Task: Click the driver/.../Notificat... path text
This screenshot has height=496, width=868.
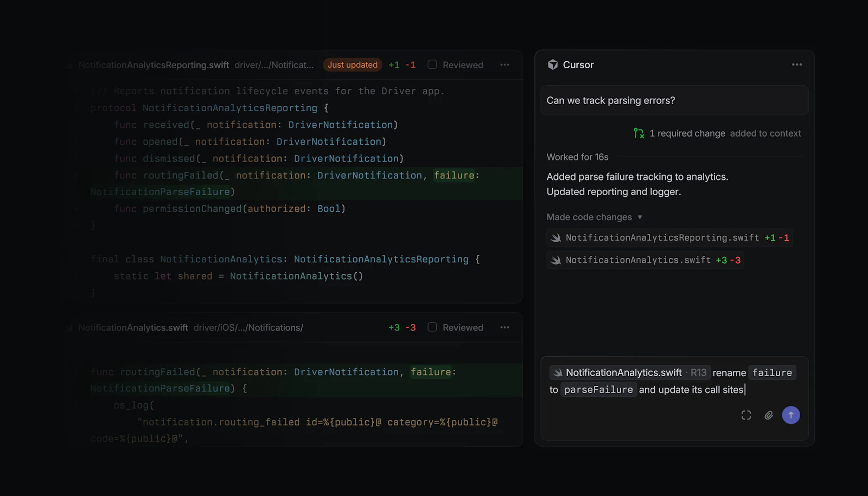Action: (274, 65)
